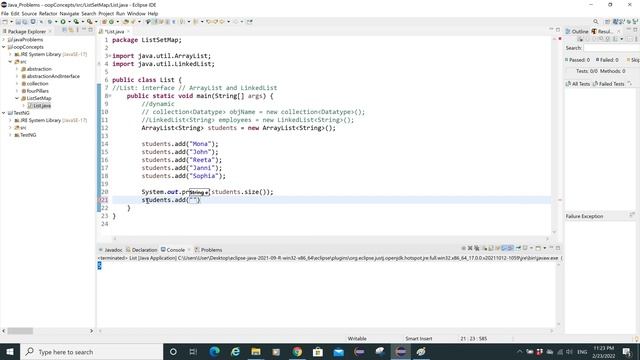Open the Project menu
This screenshot has width=640, height=360.
(106, 13)
